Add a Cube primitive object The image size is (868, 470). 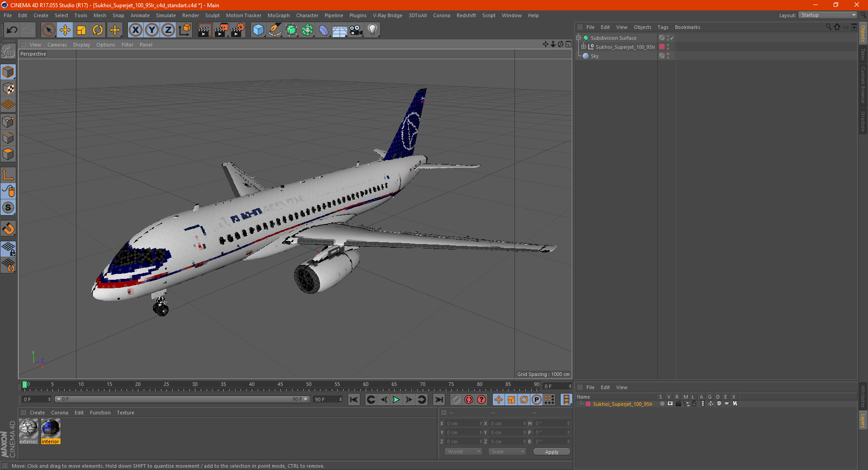point(258,30)
